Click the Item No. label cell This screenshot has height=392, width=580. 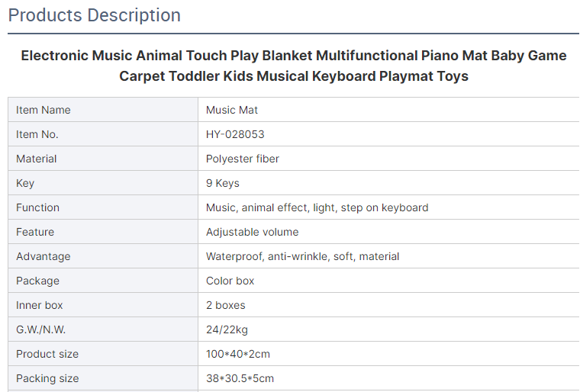pyautogui.click(x=103, y=134)
